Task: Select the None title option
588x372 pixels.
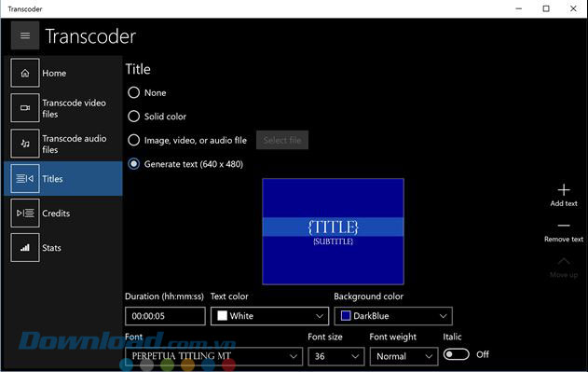Action: point(134,92)
